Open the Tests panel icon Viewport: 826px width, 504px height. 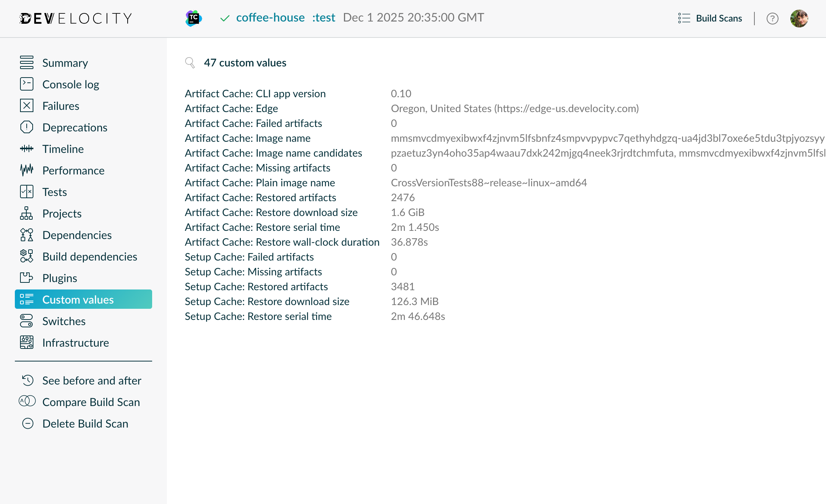26,192
